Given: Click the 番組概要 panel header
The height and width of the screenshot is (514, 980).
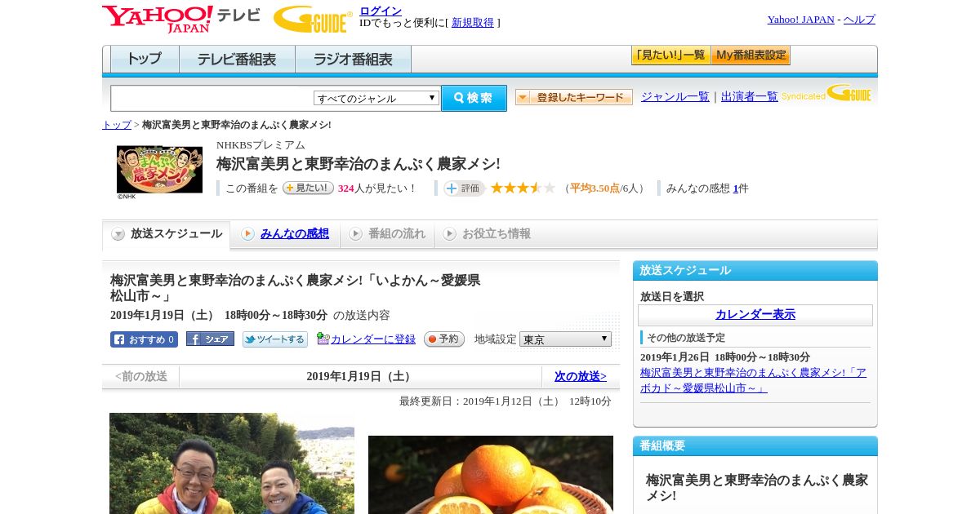Looking at the screenshot, I should (x=755, y=445).
